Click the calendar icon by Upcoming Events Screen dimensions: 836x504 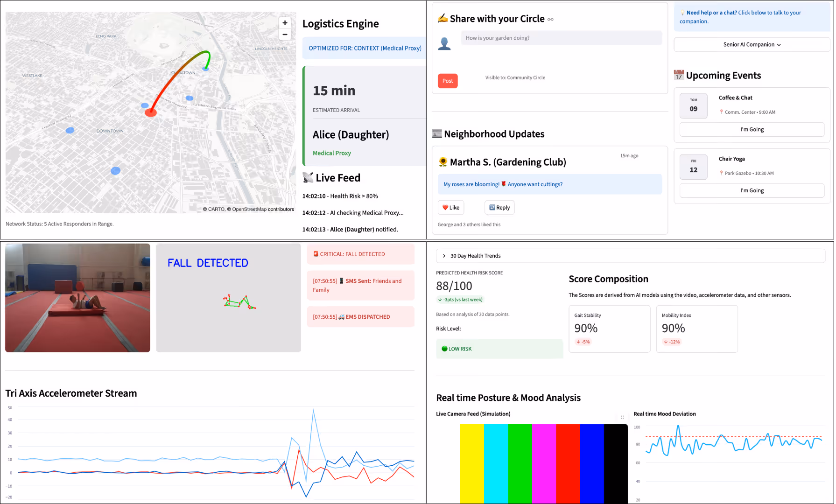[679, 75]
